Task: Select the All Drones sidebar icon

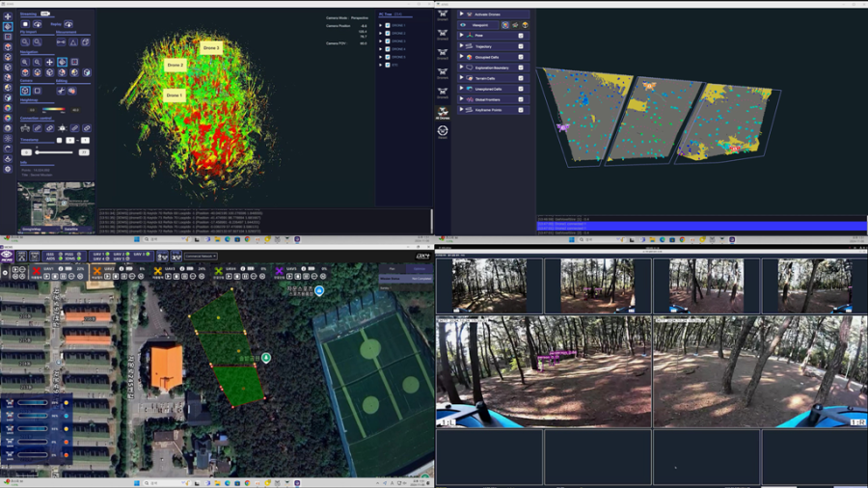Action: tap(443, 113)
